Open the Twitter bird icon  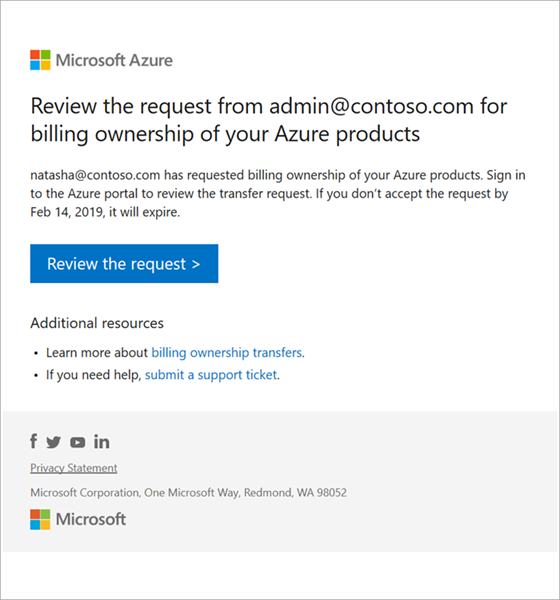[x=54, y=442]
